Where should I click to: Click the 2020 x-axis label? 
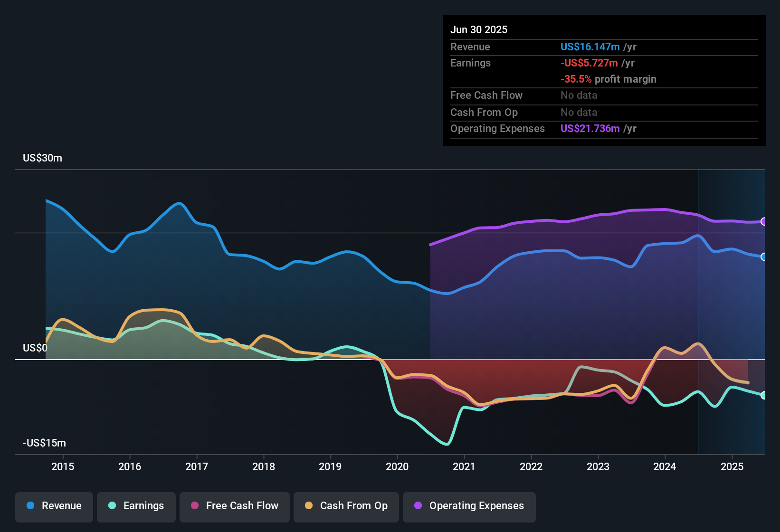(x=397, y=467)
